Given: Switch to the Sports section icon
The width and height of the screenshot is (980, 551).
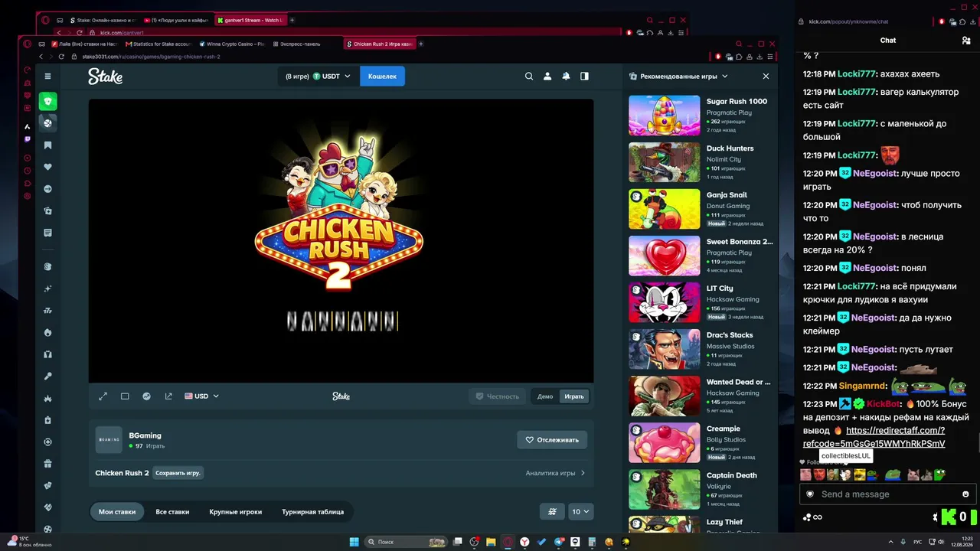Looking at the screenshot, I should pos(47,122).
